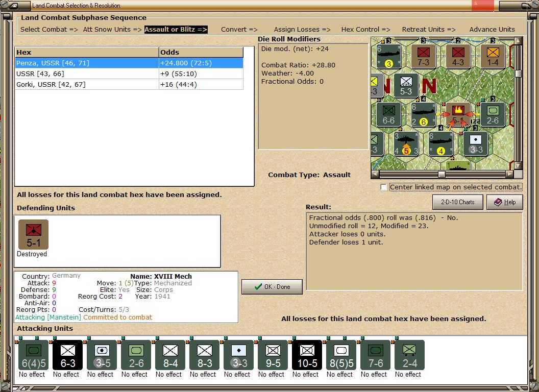Click the +16 (44:4) odds cell
This screenshot has width=539, height=392.
click(x=201, y=84)
